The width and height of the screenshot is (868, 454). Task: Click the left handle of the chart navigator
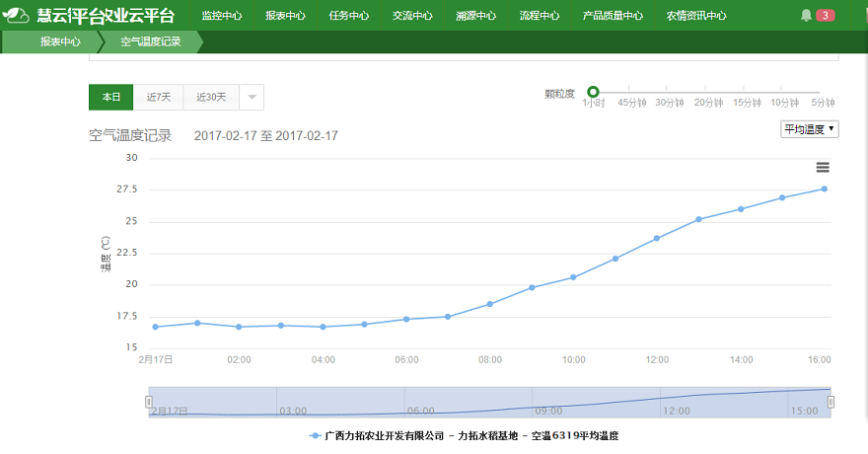(149, 402)
